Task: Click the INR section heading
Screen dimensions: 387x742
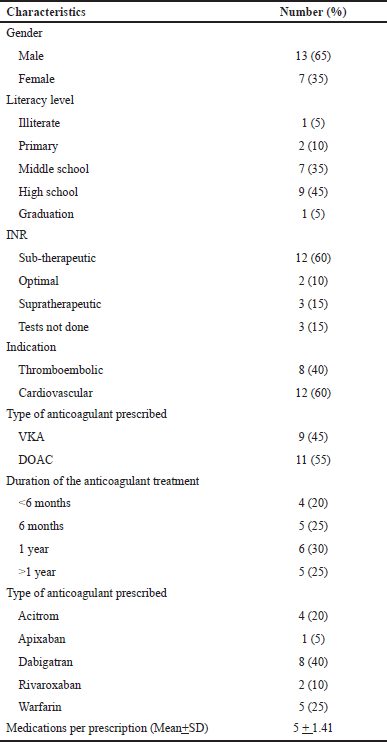Action: (15, 236)
